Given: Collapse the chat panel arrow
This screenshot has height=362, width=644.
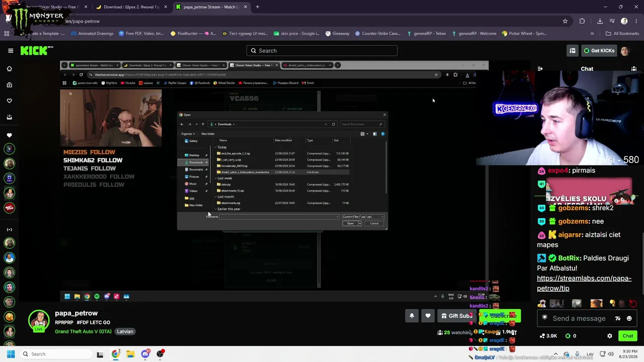Looking at the screenshot, I should pyautogui.click(x=540, y=69).
